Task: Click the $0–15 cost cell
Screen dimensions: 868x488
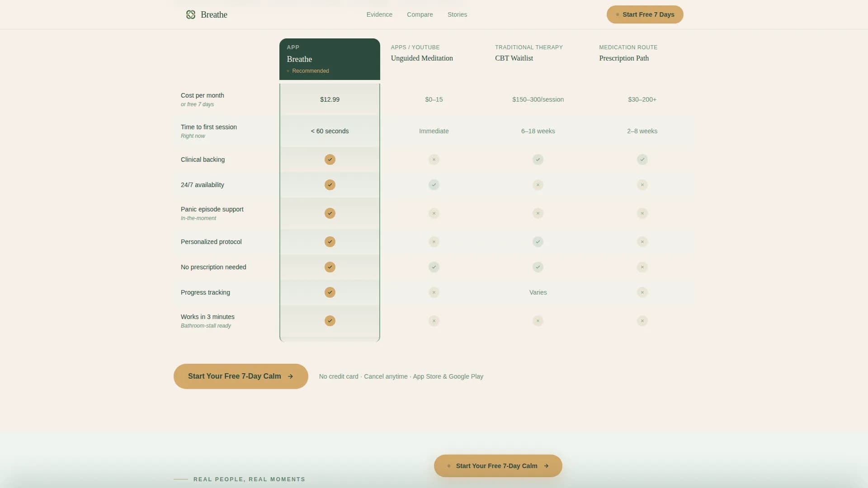Action: pos(434,99)
